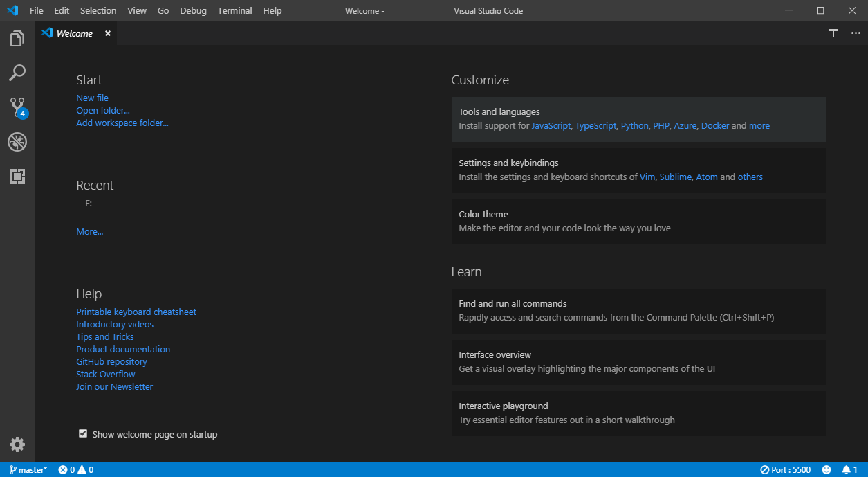Open Tips and Tricks link
This screenshot has width=868, height=477.
pyautogui.click(x=105, y=337)
